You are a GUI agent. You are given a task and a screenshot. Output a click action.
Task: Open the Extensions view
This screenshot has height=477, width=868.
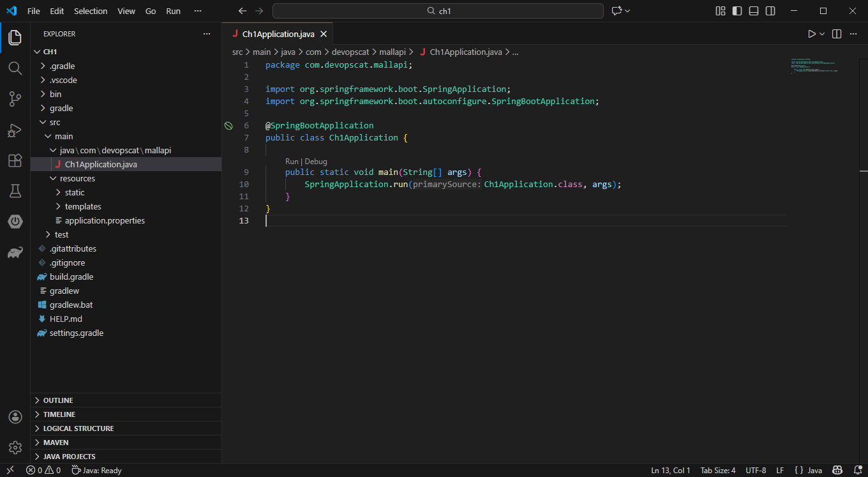15,160
